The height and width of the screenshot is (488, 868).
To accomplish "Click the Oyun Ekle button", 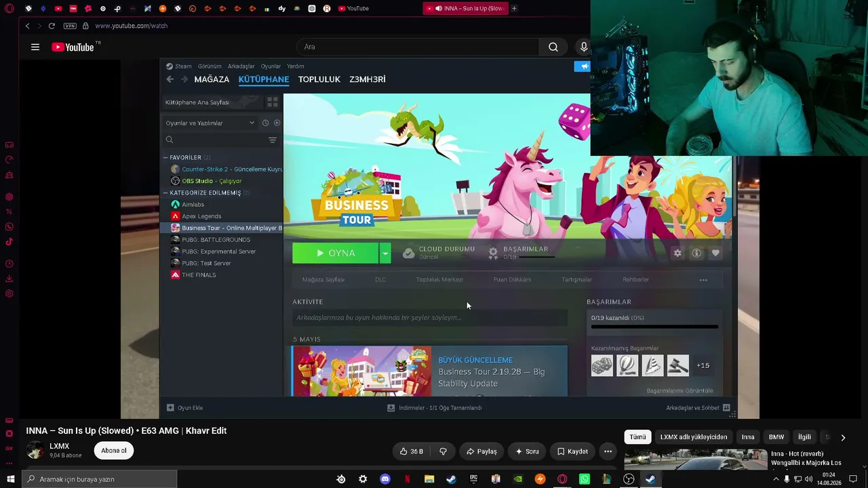I will point(185,408).
